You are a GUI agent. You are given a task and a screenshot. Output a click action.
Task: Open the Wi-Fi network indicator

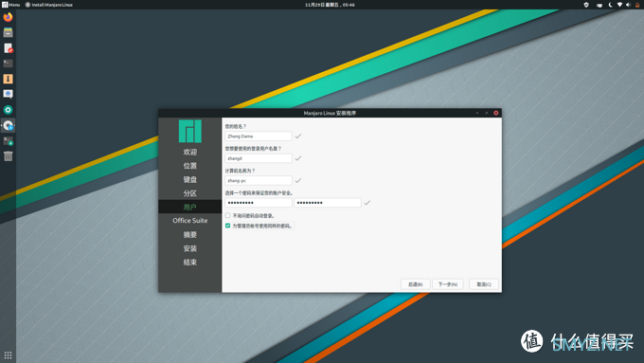tap(619, 5)
